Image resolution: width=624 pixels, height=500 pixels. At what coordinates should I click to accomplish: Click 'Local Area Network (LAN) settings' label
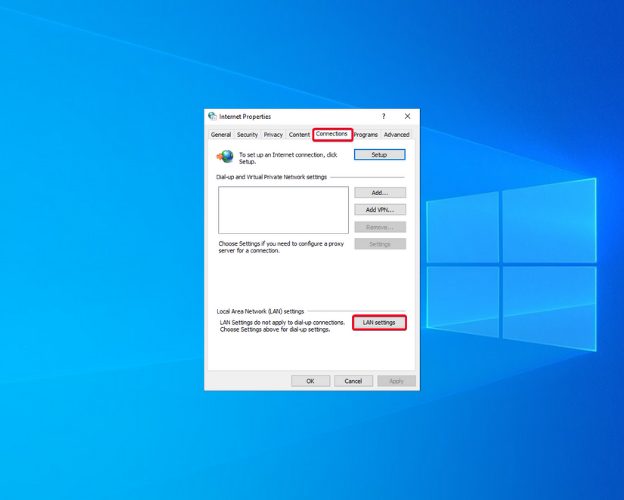(260, 311)
